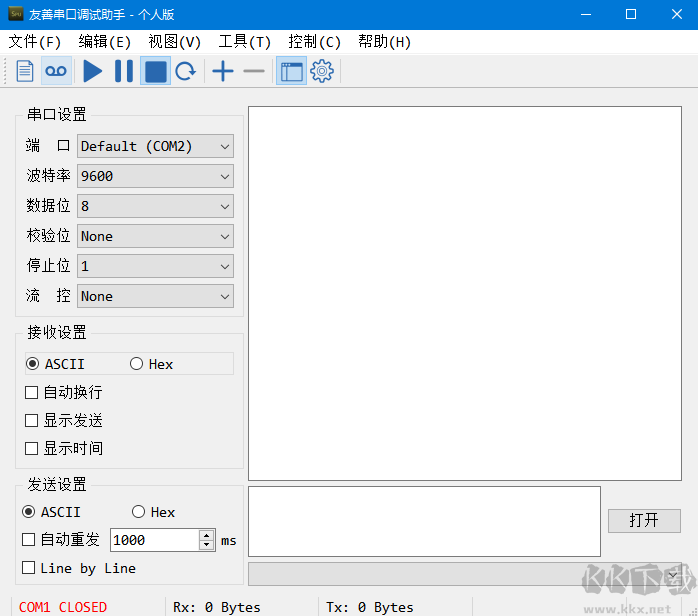This screenshot has height=616, width=698.
Task: Expand the 数据位 data bits dropdown
Action: click(x=155, y=206)
